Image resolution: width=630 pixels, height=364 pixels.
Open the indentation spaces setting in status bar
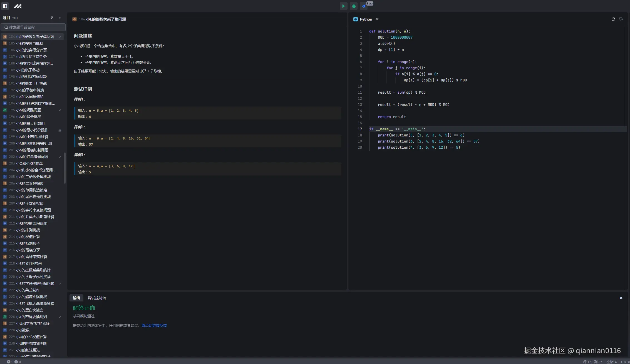[611, 362]
